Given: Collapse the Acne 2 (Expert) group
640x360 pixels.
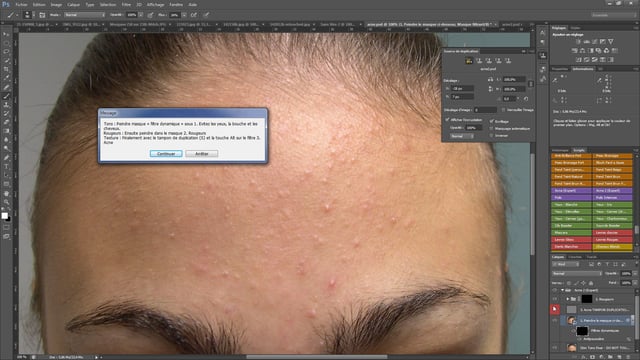Looking at the screenshot, I should pos(562,290).
